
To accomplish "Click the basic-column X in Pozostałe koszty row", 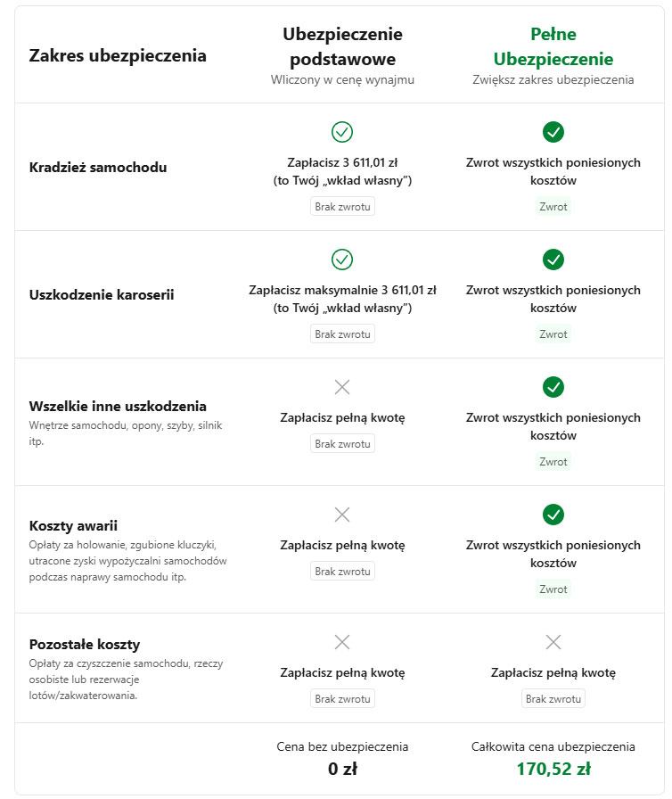I will point(342,641).
